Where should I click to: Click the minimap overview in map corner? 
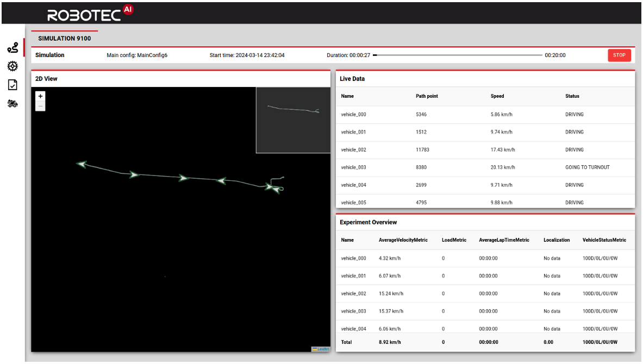click(x=292, y=120)
